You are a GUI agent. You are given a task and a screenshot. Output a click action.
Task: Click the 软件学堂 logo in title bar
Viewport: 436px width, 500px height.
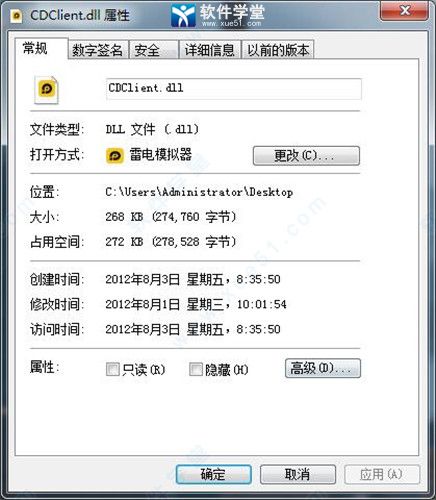(218, 14)
